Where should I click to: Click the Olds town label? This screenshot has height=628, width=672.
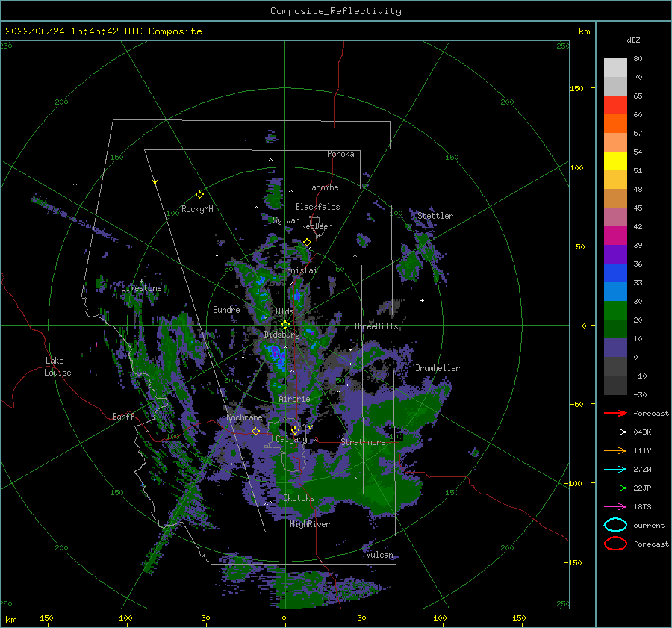click(x=284, y=311)
